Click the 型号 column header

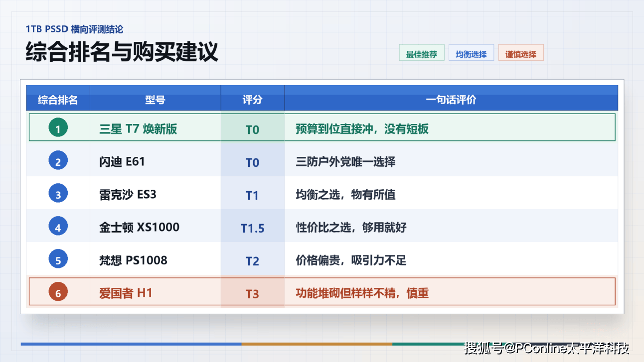(155, 98)
